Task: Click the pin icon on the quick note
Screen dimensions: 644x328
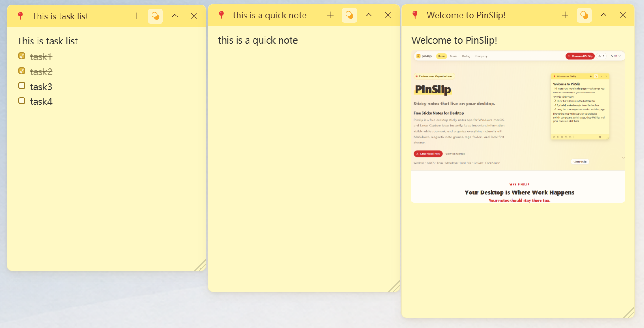Action: [221, 15]
